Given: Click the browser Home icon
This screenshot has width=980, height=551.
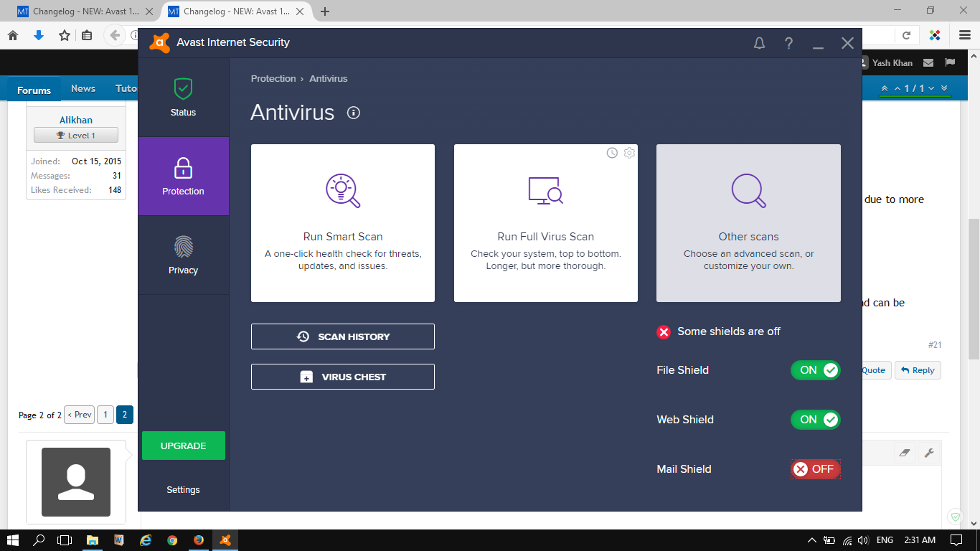Looking at the screenshot, I should pyautogui.click(x=13, y=35).
